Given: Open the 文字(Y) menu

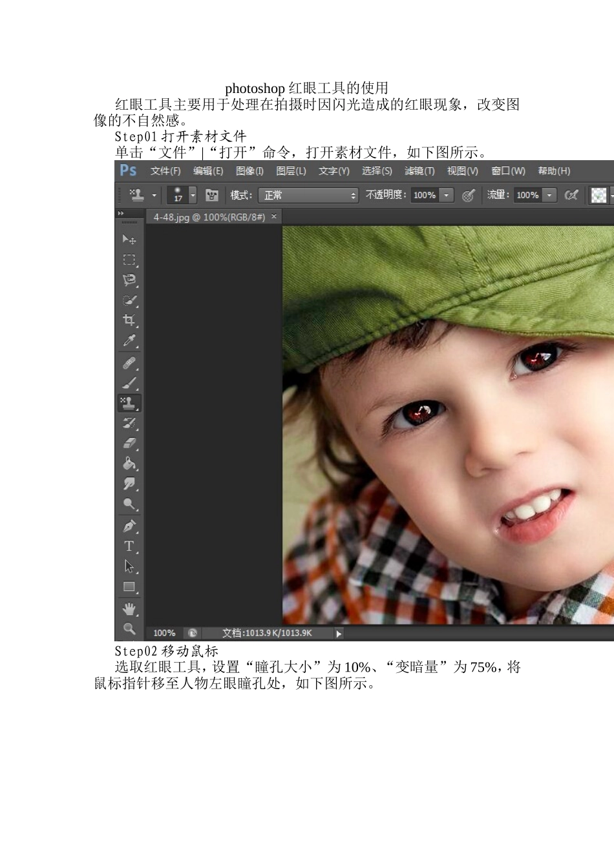Looking at the screenshot, I should click(x=334, y=171).
